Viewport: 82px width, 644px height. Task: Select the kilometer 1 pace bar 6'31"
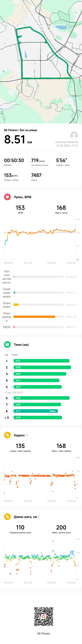click(x=41, y=361)
